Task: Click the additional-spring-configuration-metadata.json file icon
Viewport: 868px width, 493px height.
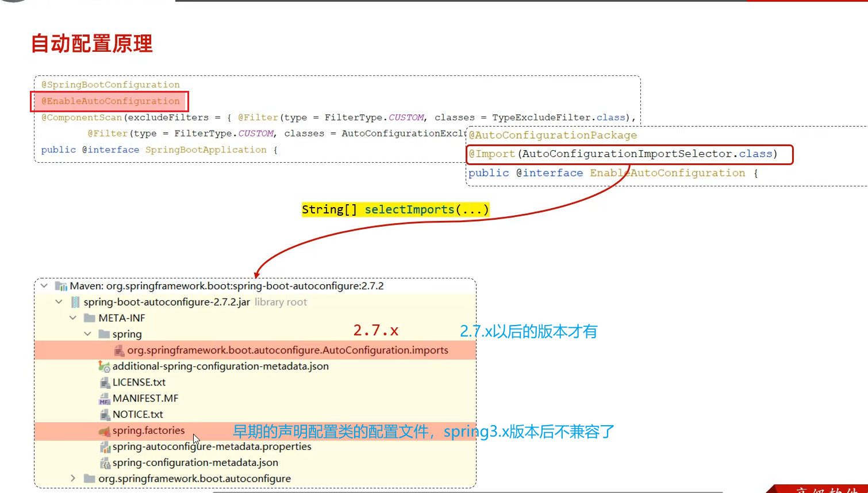Action: 104,366
